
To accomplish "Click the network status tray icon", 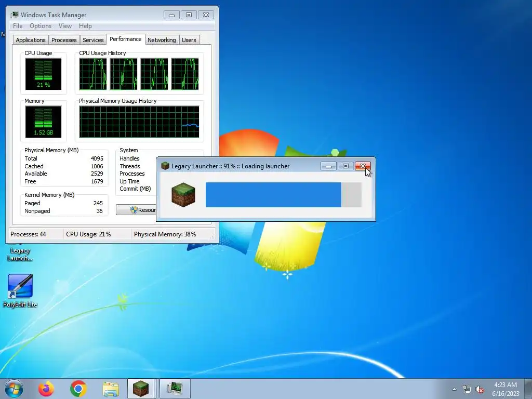I will pyautogui.click(x=467, y=390).
